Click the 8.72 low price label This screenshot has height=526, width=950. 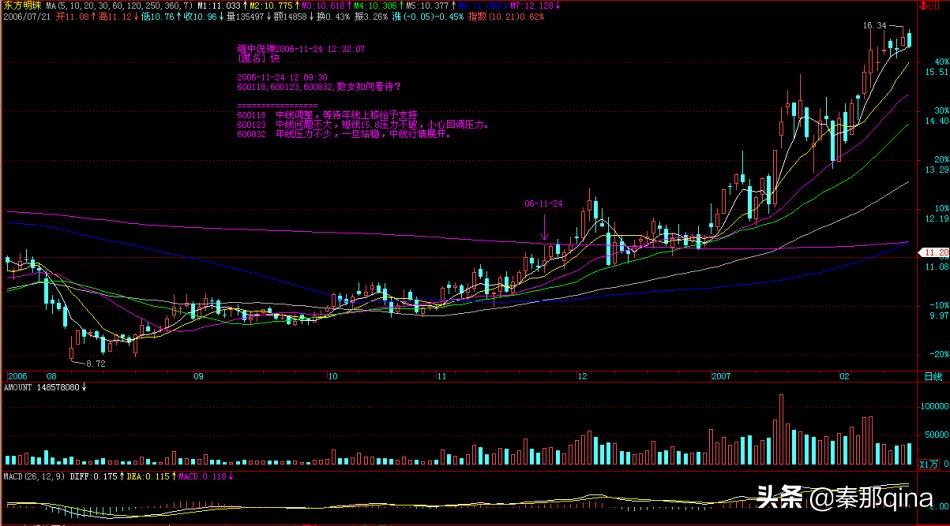pyautogui.click(x=96, y=364)
